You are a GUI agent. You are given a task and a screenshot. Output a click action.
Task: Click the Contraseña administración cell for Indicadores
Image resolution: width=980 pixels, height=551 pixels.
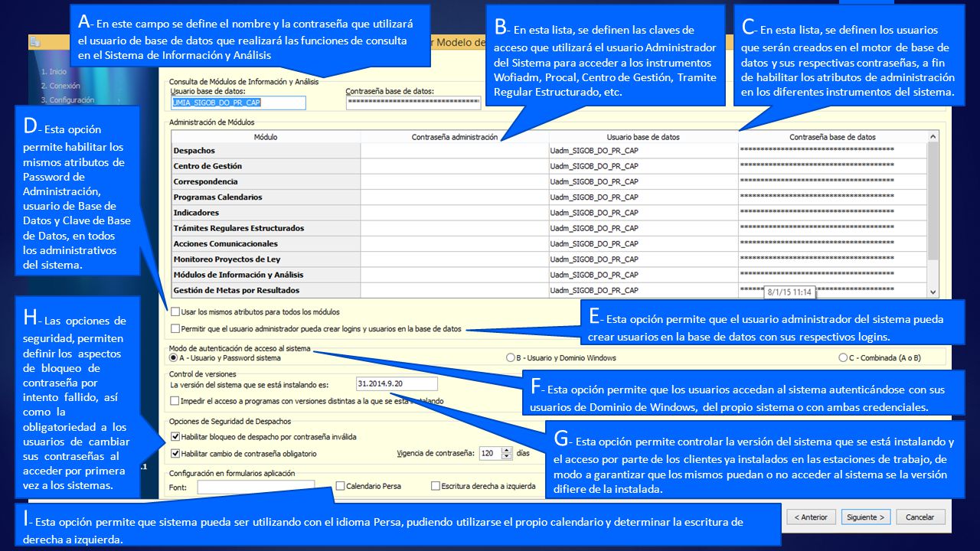[x=455, y=213]
